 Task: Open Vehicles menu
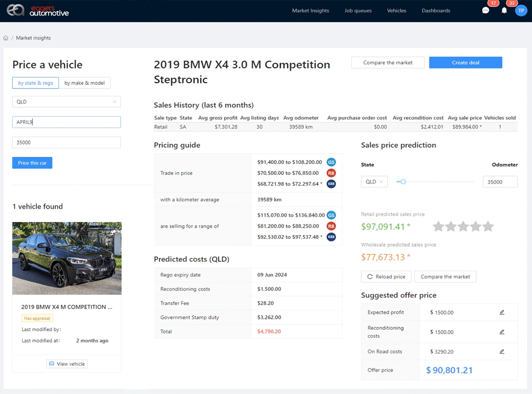[396, 11]
